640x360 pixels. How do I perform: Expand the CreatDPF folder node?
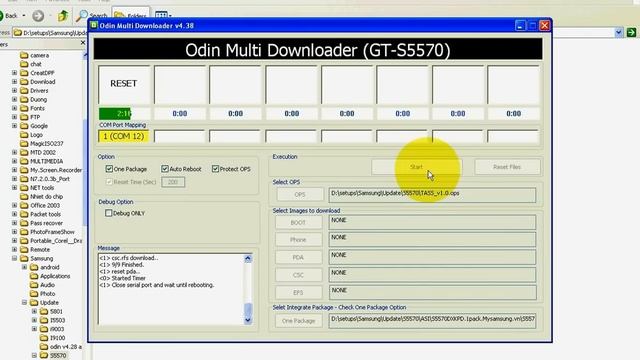click(15, 73)
